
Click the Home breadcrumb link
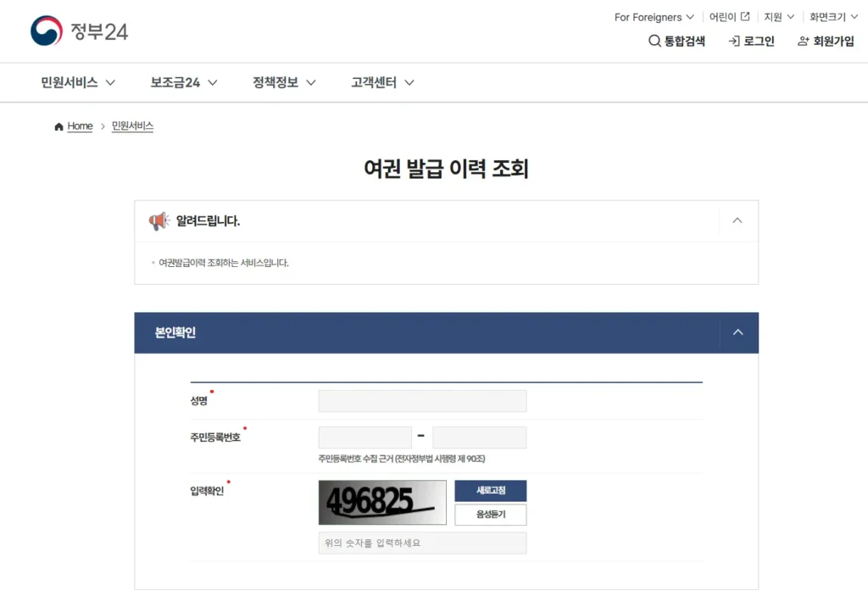click(80, 126)
